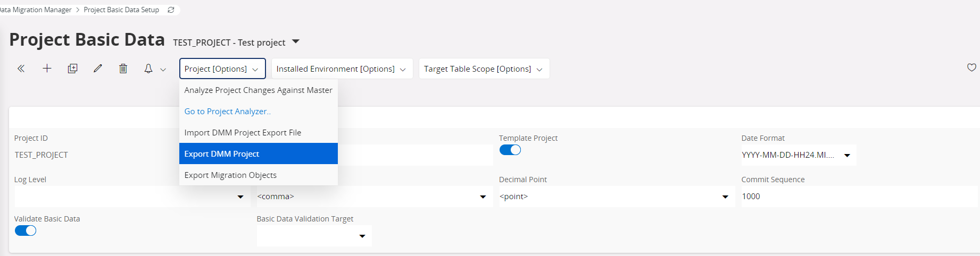Image resolution: width=980 pixels, height=256 pixels.
Task: Click the bell notification icon
Action: tap(148, 69)
